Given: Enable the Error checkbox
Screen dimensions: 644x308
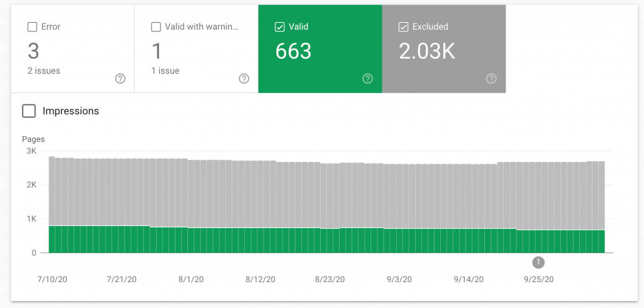Looking at the screenshot, I should point(32,27).
